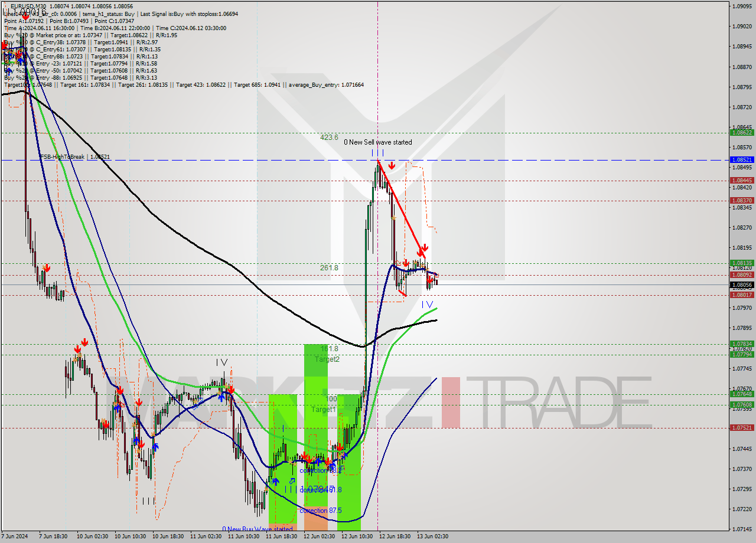This screenshot has width=756, height=543.
Task: Click the 1.08270 price axis value
Action: pyautogui.click(x=742, y=227)
